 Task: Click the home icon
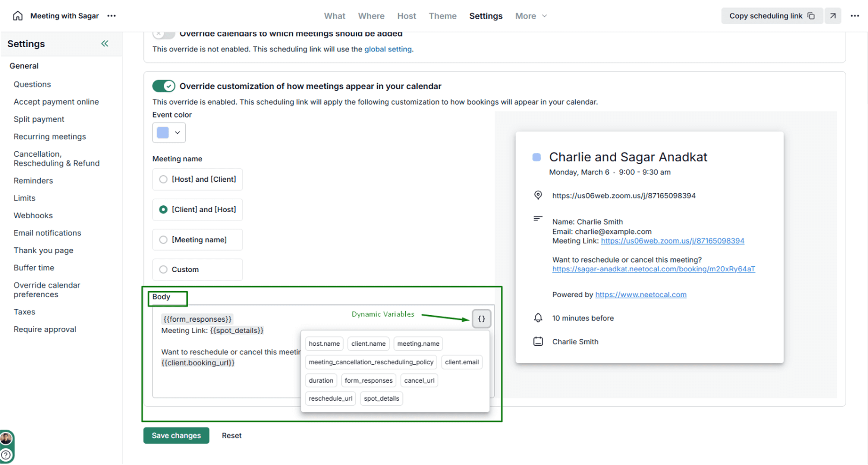tap(17, 16)
